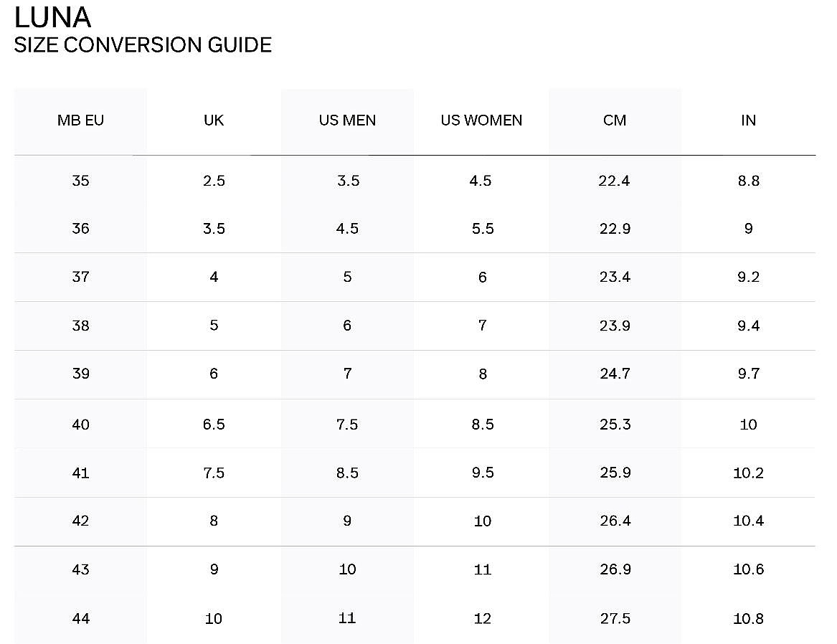Image resolution: width=837 pixels, height=644 pixels.
Task: Select the 22.4 CM value
Action: (x=615, y=181)
